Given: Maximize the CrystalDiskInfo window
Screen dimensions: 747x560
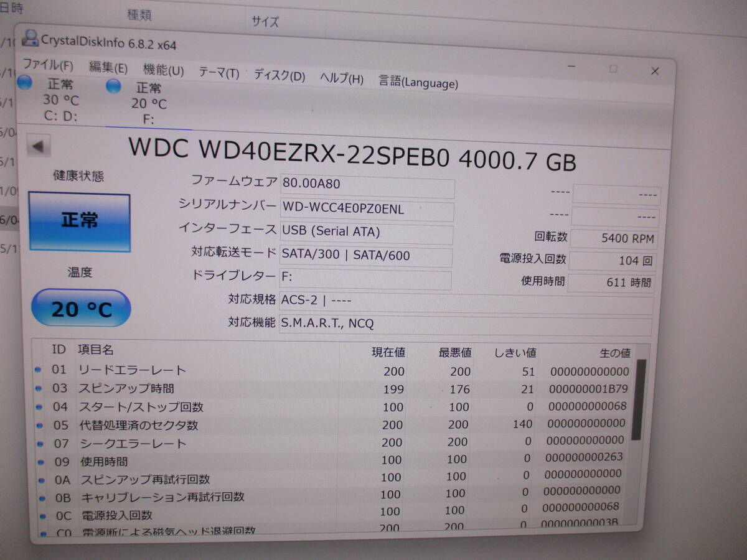Looking at the screenshot, I should [614, 68].
